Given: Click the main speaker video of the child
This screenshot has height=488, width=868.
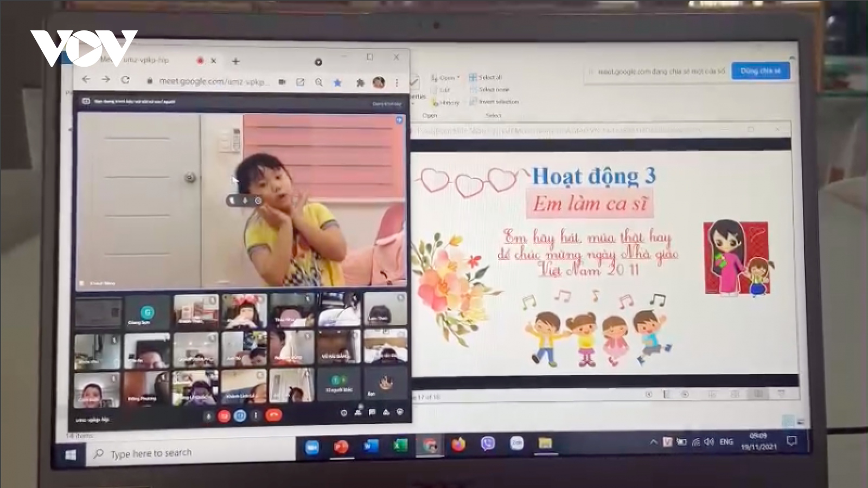Looking at the screenshot, I should coord(241,200).
